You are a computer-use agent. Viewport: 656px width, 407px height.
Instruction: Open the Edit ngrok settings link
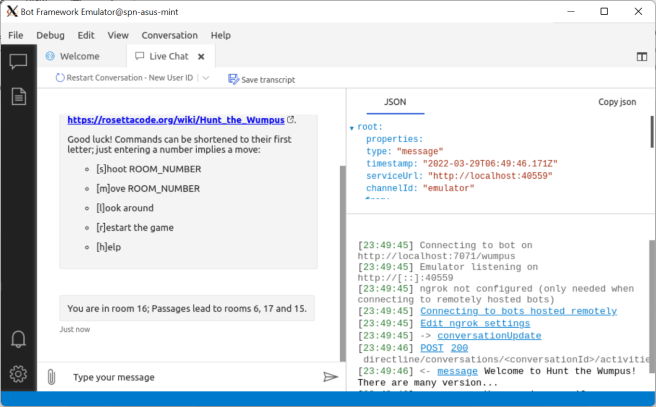(x=475, y=323)
